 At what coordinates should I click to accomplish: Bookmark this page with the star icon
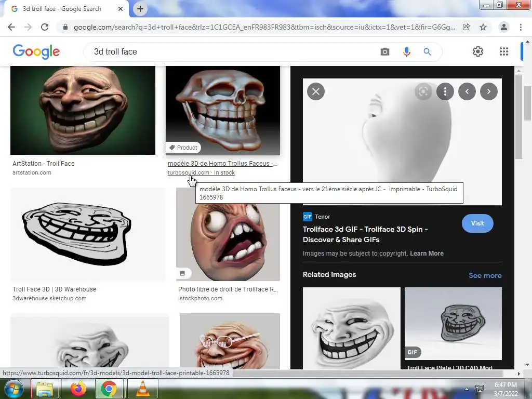point(483,27)
